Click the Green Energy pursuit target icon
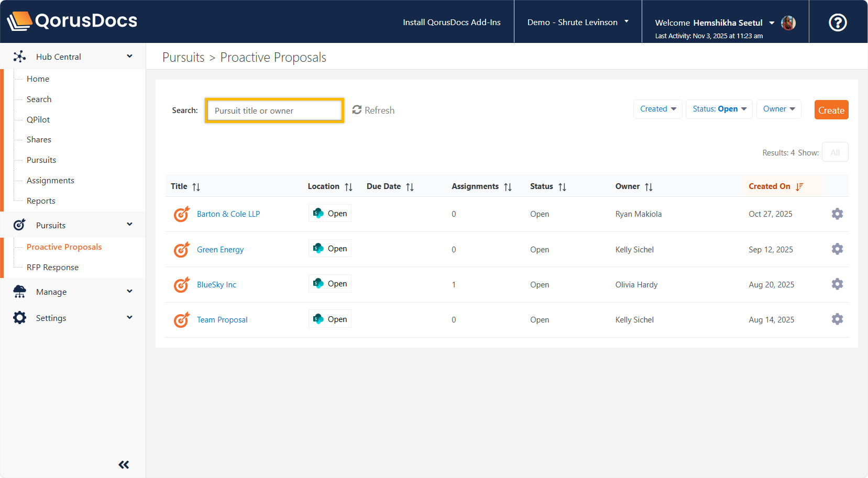 coord(181,250)
